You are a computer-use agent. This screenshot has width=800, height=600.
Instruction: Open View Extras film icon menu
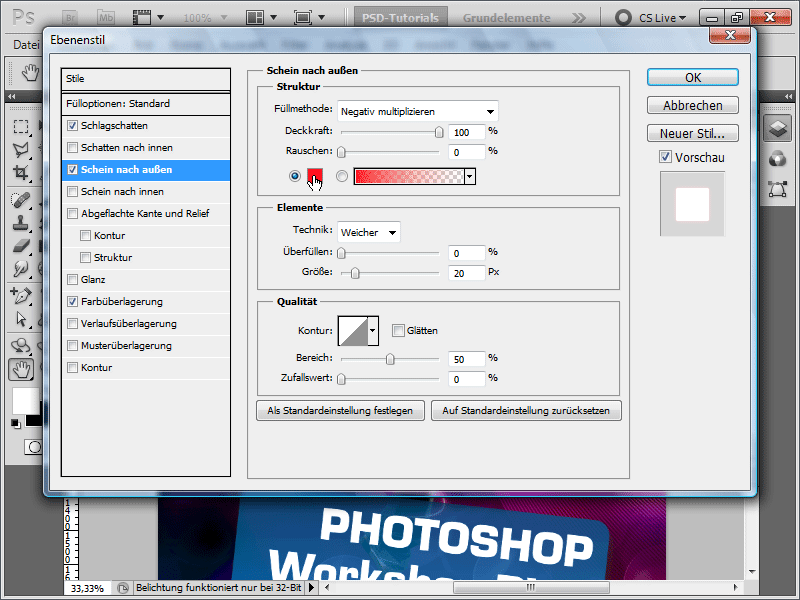coord(148,18)
